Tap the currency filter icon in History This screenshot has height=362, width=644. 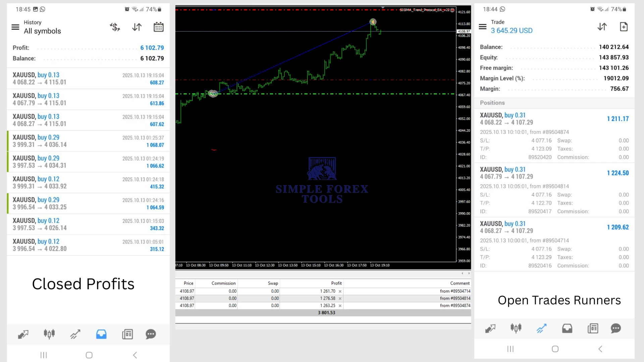[x=115, y=27]
